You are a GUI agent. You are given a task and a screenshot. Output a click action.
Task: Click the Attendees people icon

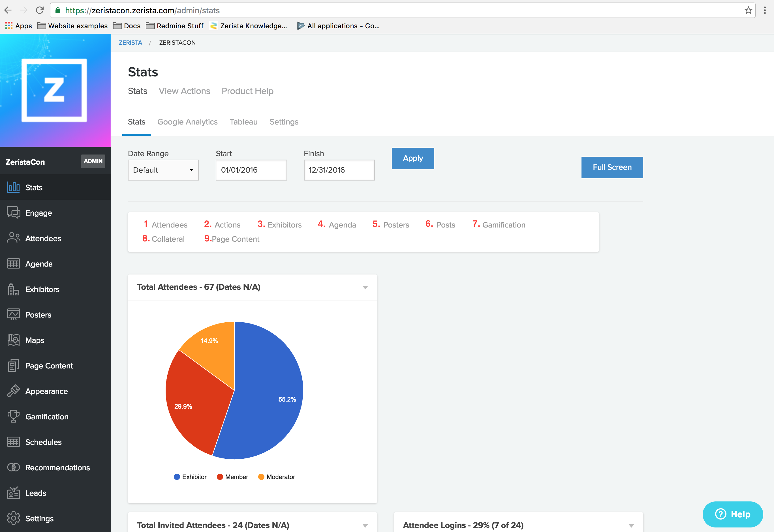tap(13, 238)
